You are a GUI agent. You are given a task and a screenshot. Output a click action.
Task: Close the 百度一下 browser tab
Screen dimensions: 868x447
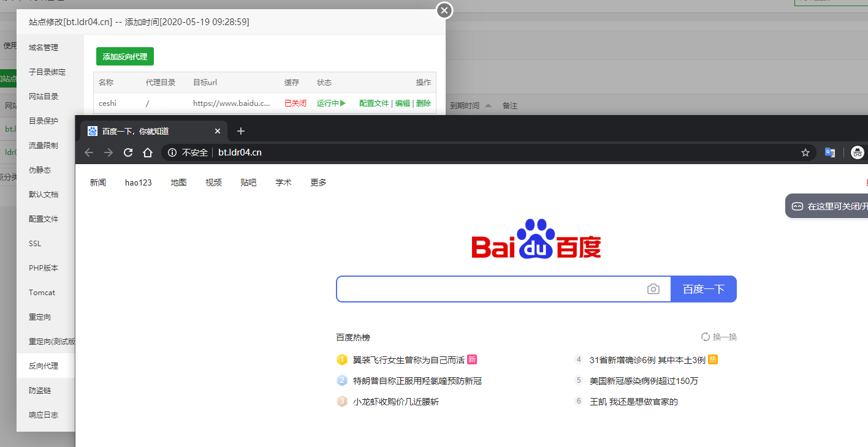tap(218, 131)
